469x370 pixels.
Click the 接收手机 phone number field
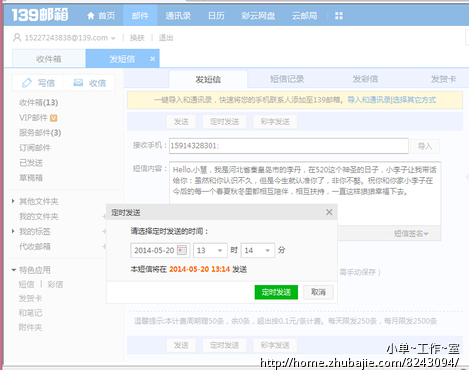click(x=289, y=146)
